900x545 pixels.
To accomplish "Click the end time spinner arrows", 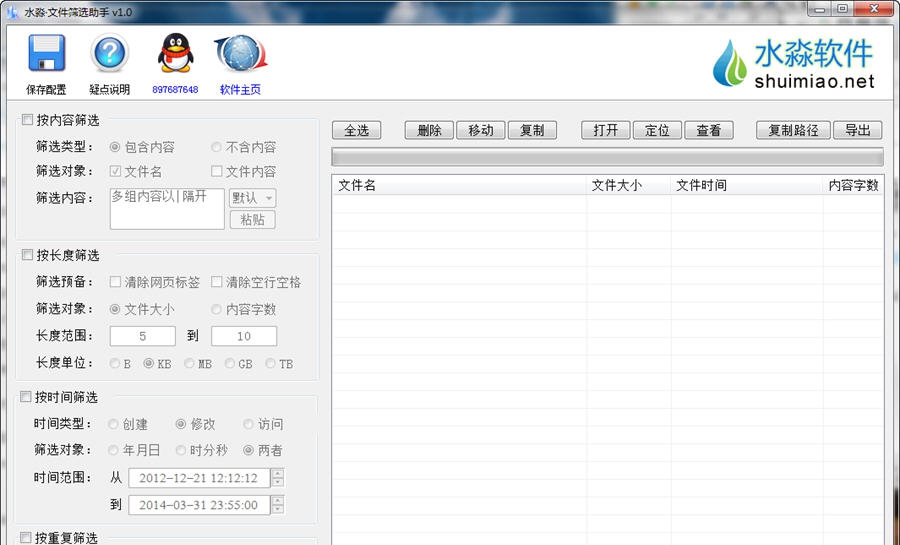I will tap(278, 505).
